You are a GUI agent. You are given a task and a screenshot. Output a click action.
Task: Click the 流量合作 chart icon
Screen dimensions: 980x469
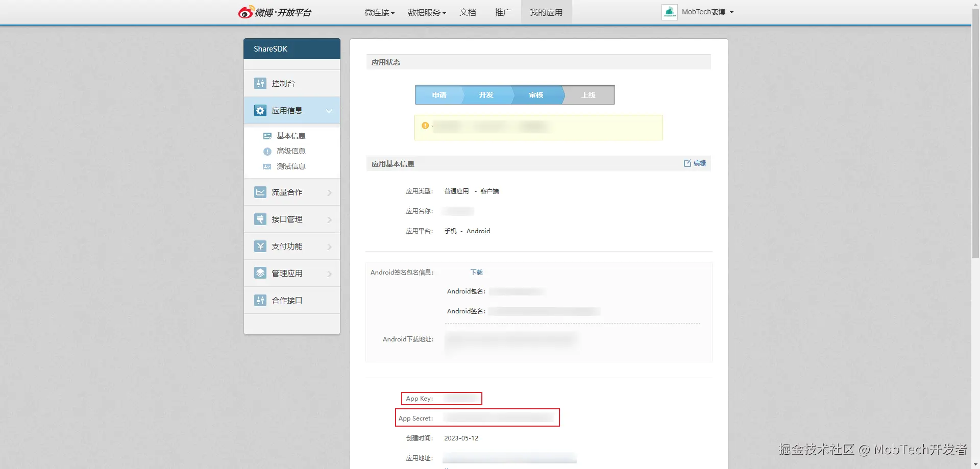[x=260, y=192]
